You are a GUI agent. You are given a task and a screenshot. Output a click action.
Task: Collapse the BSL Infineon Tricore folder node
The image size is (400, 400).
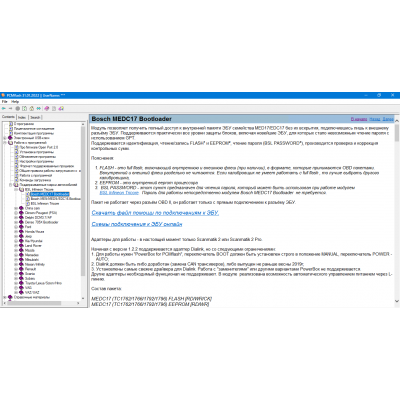click(16, 189)
